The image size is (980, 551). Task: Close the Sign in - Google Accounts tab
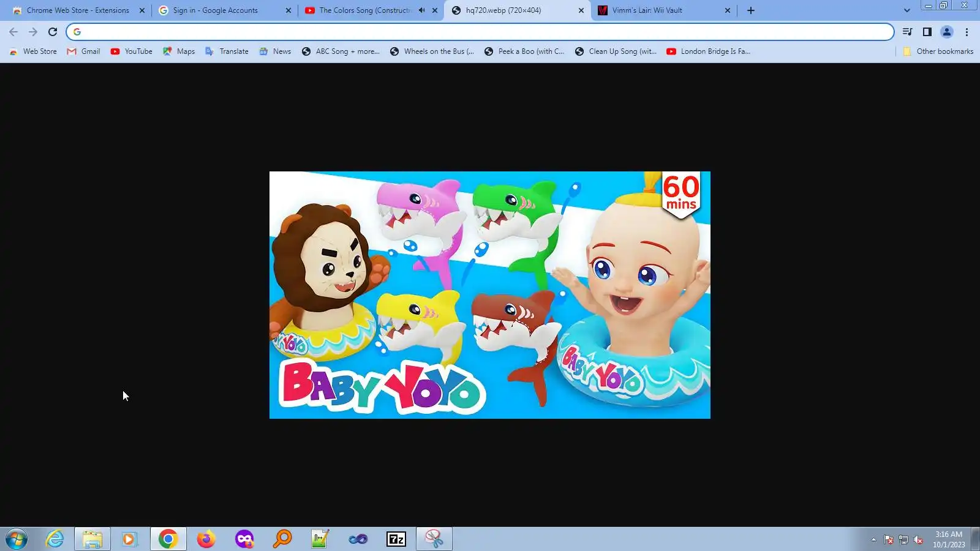pos(288,10)
